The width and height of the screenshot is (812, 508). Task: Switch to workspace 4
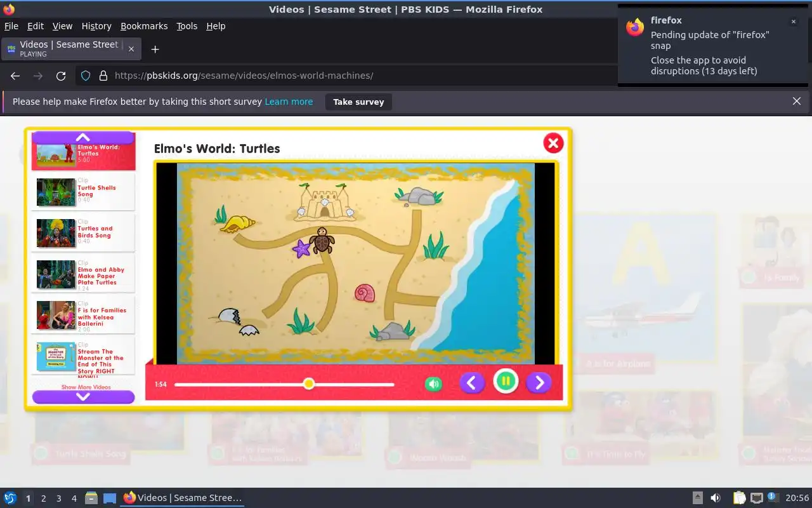pyautogui.click(x=74, y=498)
